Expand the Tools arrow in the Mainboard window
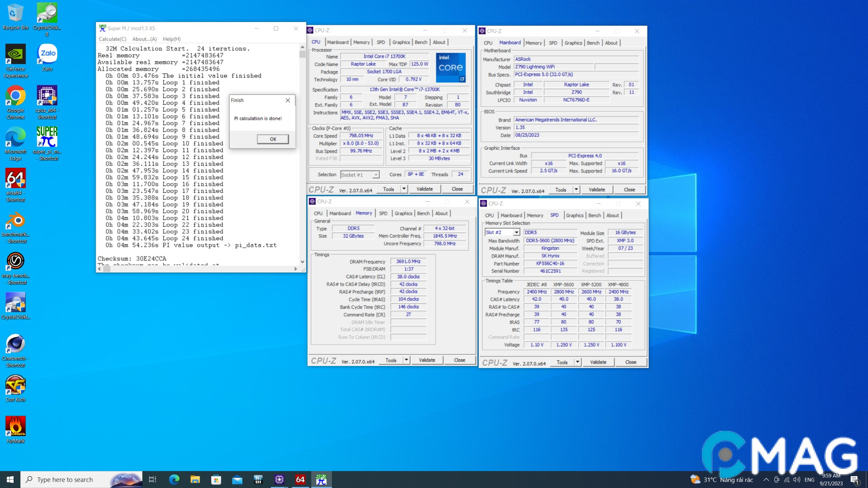The width and height of the screenshot is (868, 488). click(x=576, y=190)
